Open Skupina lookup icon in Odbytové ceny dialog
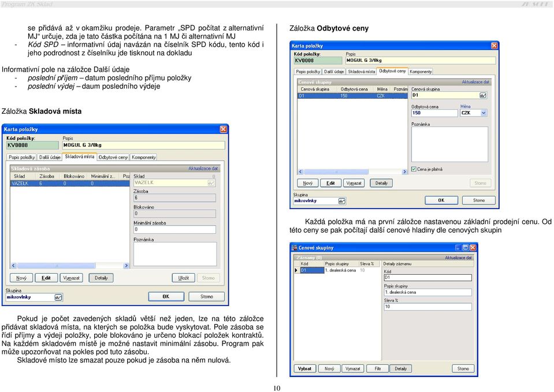 pos(341,201)
